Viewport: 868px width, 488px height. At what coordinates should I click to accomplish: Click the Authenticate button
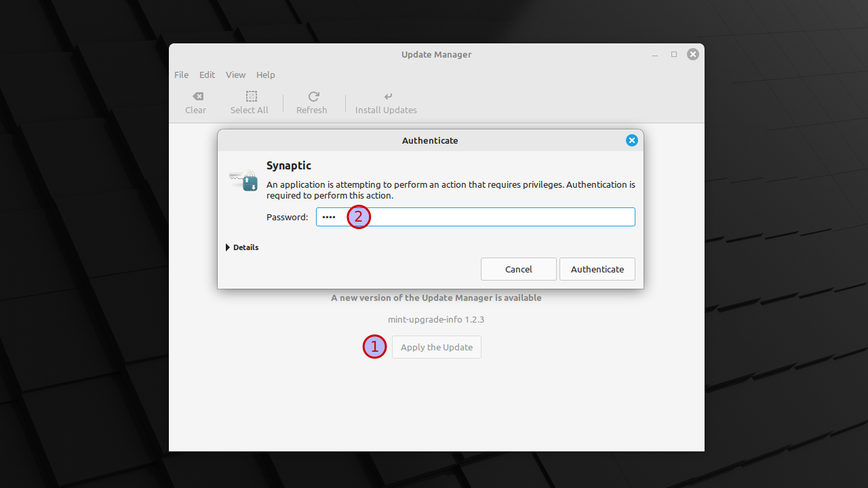coord(597,269)
